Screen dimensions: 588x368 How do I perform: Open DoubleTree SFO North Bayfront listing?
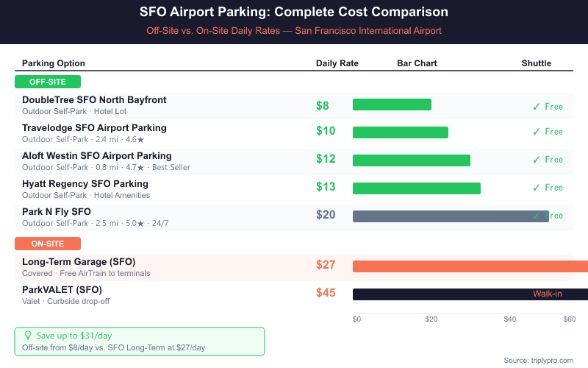(x=94, y=100)
